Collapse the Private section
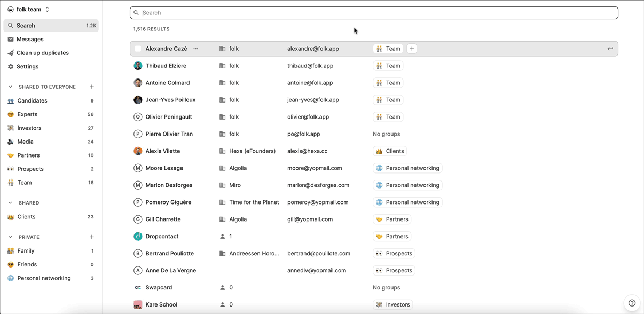 tap(10, 237)
